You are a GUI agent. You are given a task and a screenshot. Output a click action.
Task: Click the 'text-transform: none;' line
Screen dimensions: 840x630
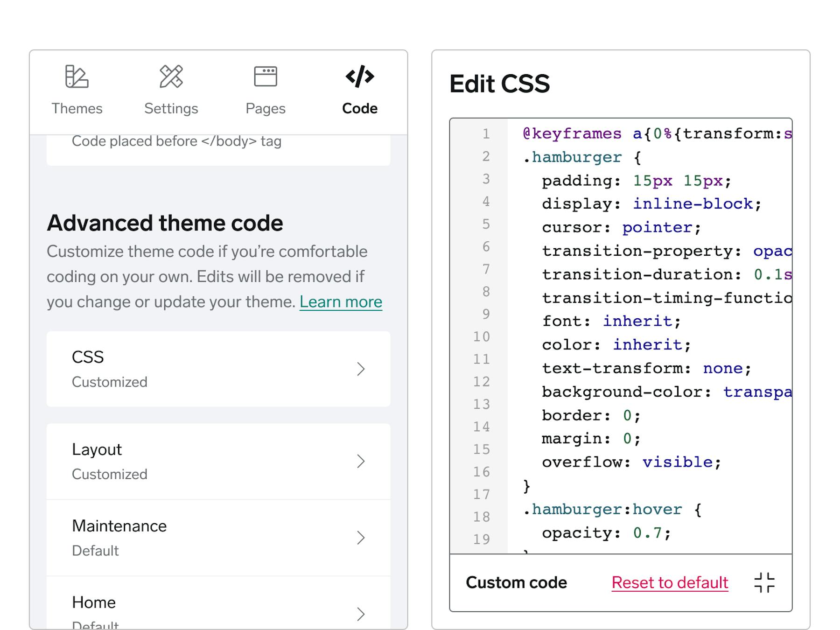pos(646,368)
